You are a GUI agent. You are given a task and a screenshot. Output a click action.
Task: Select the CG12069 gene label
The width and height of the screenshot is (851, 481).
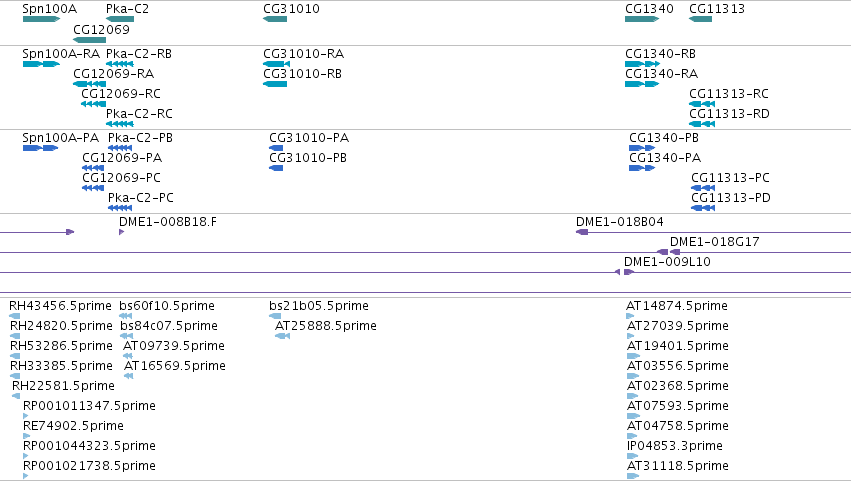[x=101, y=30]
